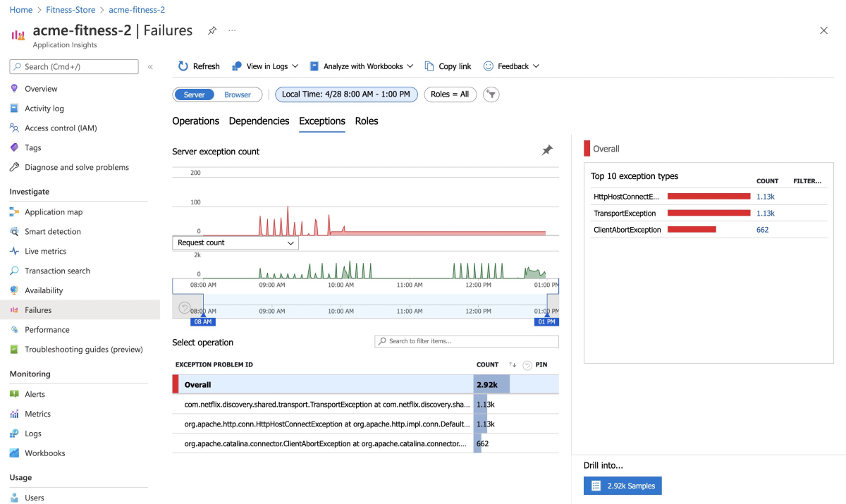The height and width of the screenshot is (504, 846).
Task: Open Smart detection from the sidebar
Action: point(52,232)
